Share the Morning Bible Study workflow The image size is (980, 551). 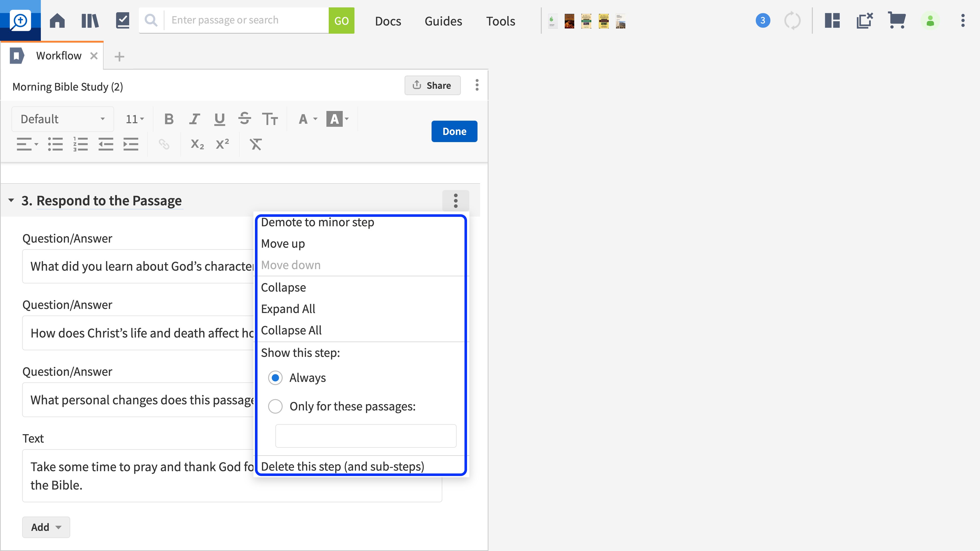tap(432, 85)
